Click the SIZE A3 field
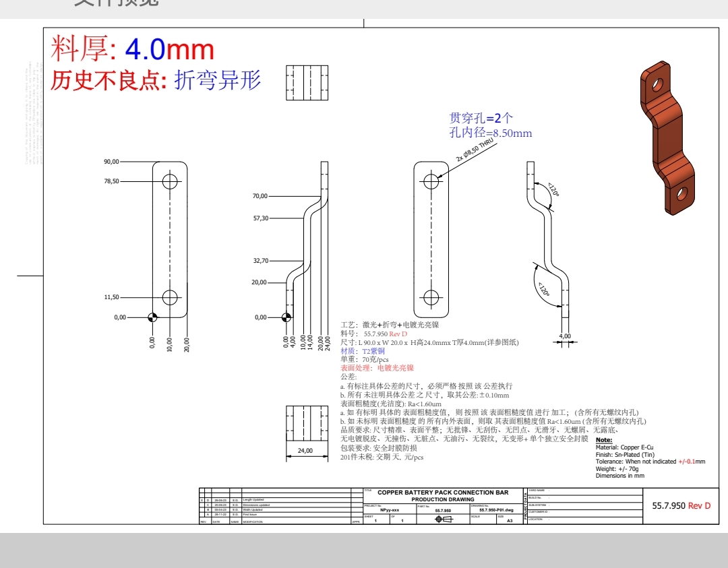Viewport: 728px width, 568px height. tap(510, 520)
